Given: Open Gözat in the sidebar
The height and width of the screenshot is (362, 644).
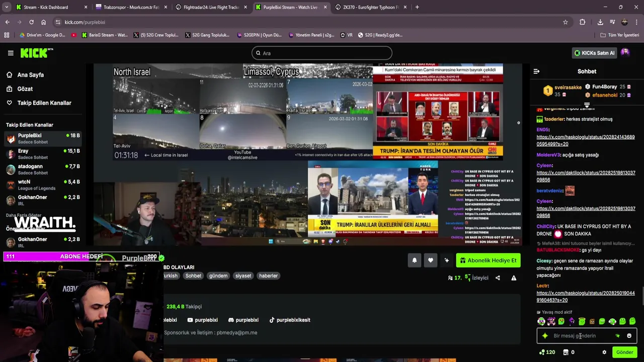Looking at the screenshot, I should [25, 89].
